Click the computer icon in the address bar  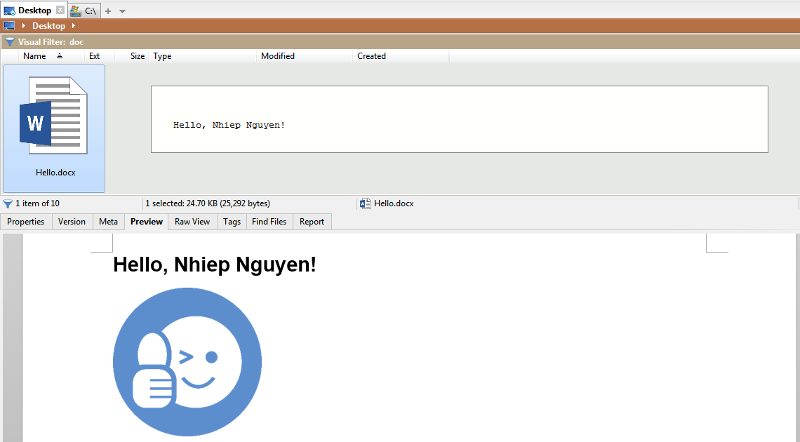[x=9, y=25]
